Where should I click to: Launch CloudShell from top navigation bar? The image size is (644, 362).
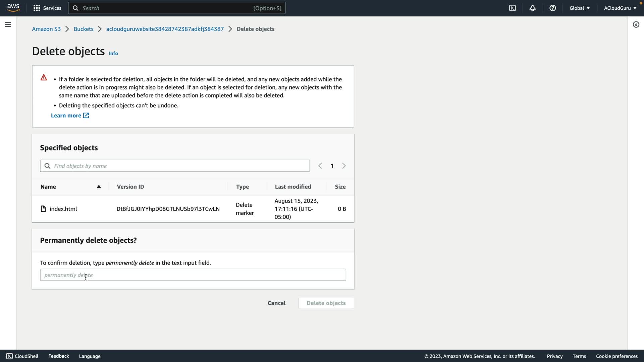512,8
